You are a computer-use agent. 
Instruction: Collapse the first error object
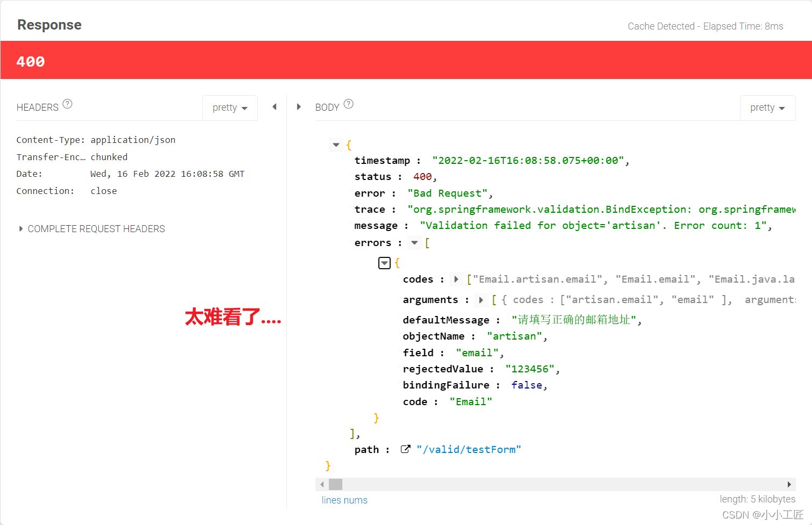click(384, 263)
